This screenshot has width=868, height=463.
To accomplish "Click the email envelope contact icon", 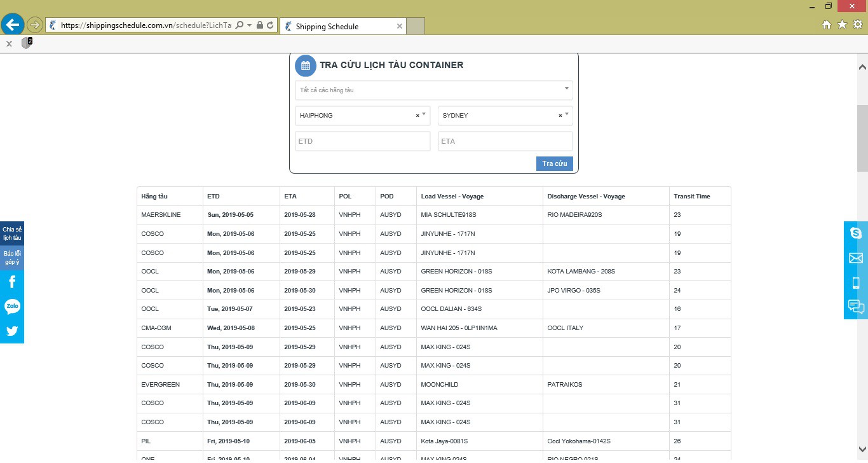I will pyautogui.click(x=856, y=258).
